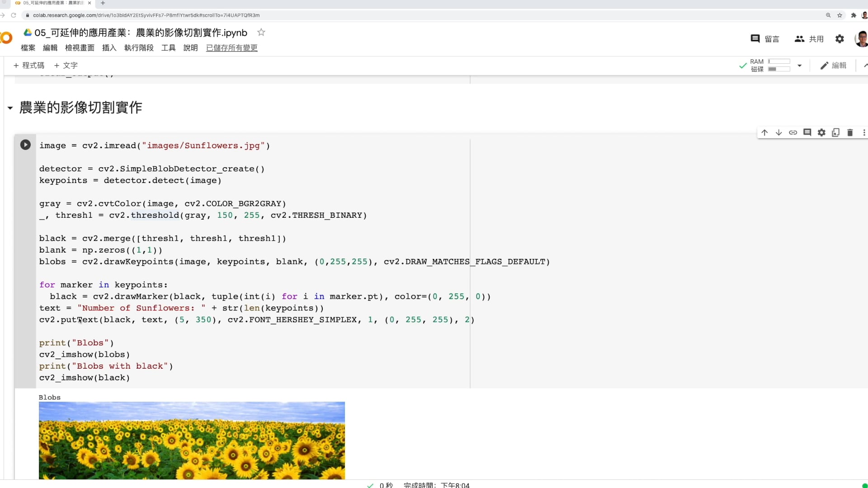Screen dimensions: 868x488
Task: Open 編輯 mode dropdown on right
Action: click(x=833, y=66)
